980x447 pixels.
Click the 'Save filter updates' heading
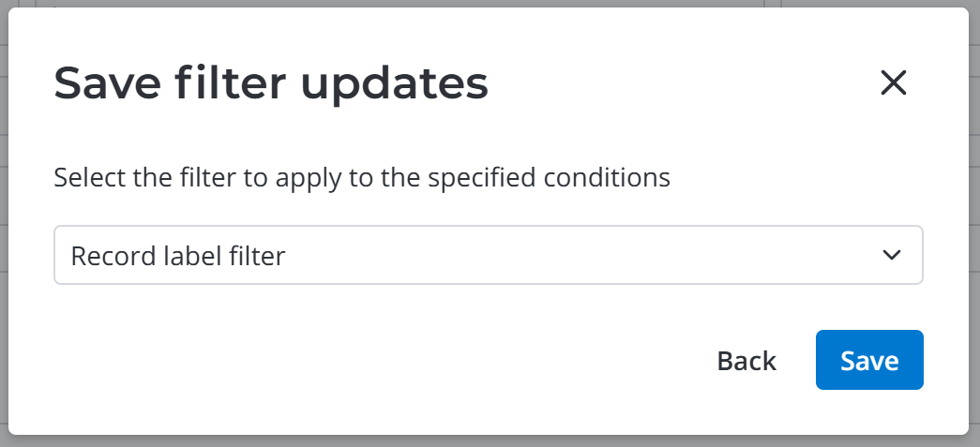pyautogui.click(x=271, y=84)
